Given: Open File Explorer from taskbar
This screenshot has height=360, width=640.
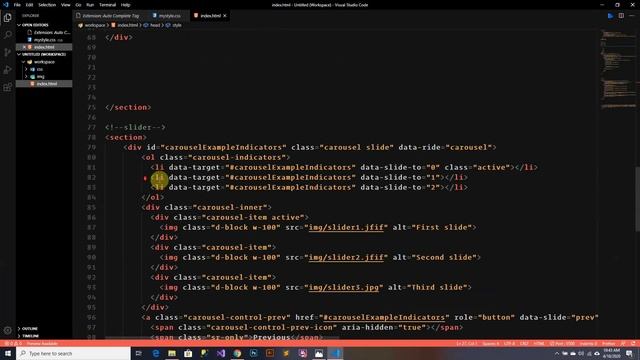Looking at the screenshot, I should [172, 353].
